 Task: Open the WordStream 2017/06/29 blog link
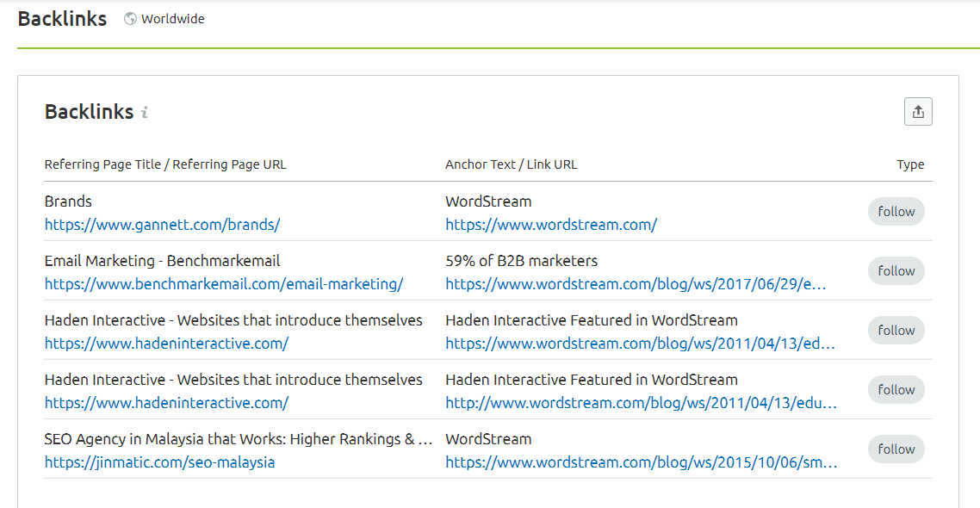(x=636, y=284)
